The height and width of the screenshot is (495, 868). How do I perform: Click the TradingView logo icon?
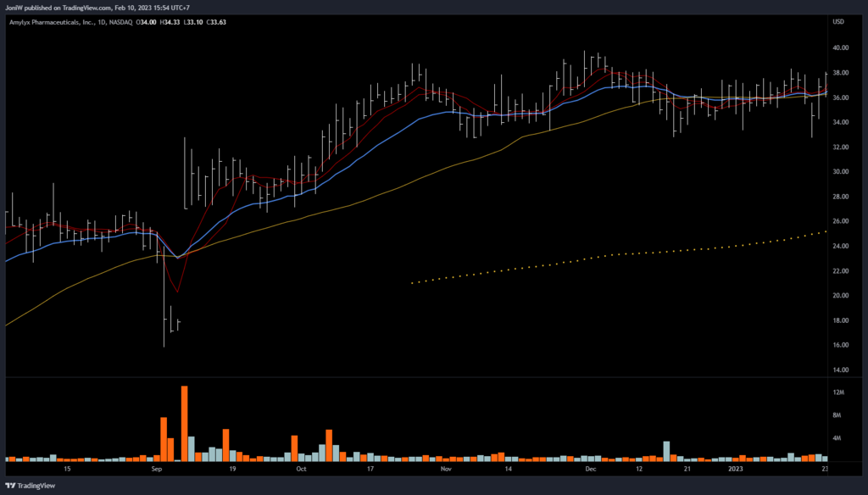coord(11,487)
